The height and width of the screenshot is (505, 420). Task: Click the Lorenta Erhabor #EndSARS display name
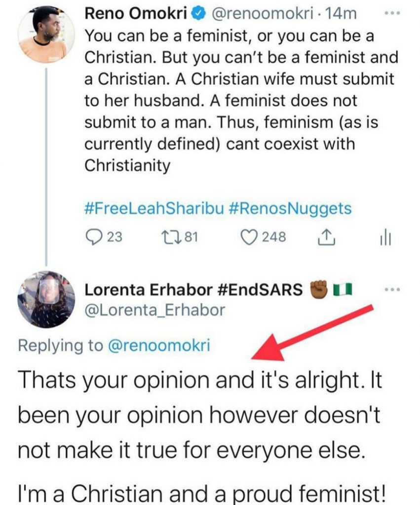point(194,289)
